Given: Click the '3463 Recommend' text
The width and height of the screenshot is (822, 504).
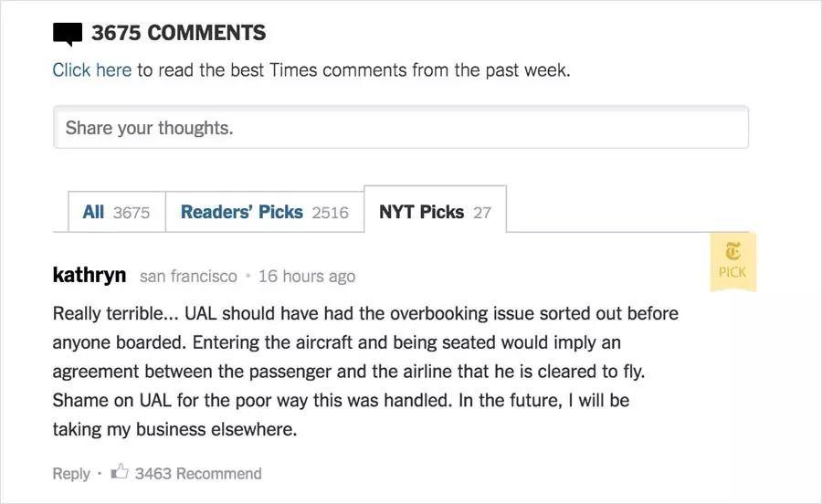Looking at the screenshot, I should [x=198, y=473].
